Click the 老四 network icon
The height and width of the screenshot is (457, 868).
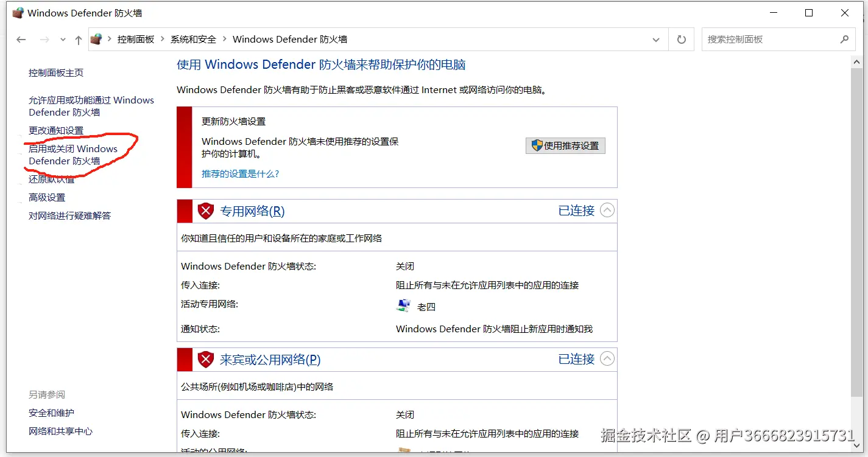403,306
